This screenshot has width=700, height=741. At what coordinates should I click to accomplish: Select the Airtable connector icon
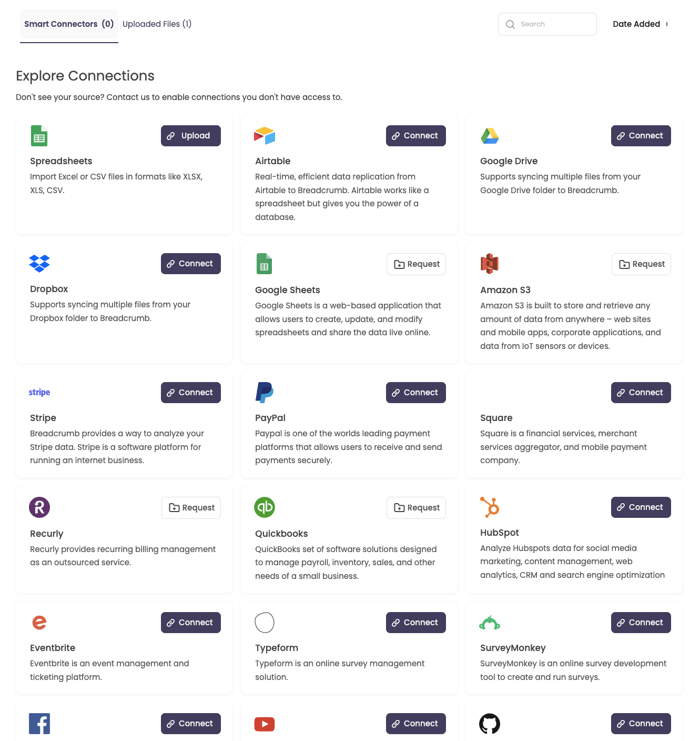tap(264, 136)
